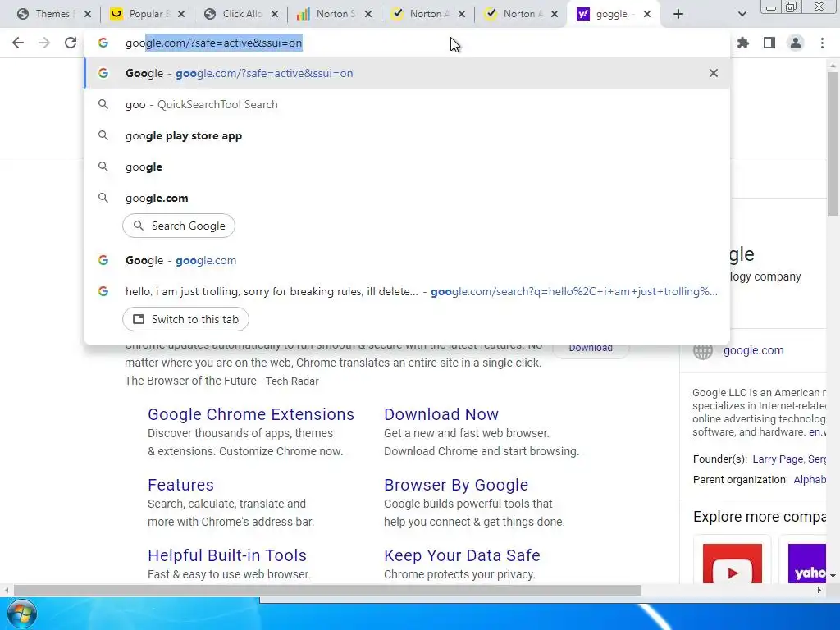Screen dimensions: 840x630
Task: Select the plain google search suggestion
Action: 407,167
